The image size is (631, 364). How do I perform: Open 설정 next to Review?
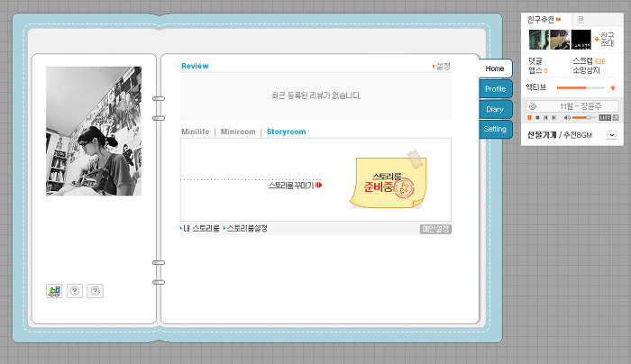point(442,66)
